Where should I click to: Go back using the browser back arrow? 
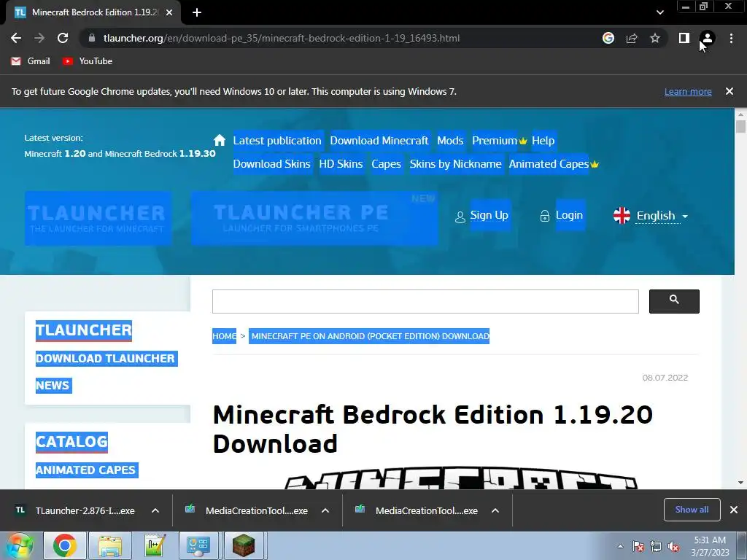tap(16, 38)
